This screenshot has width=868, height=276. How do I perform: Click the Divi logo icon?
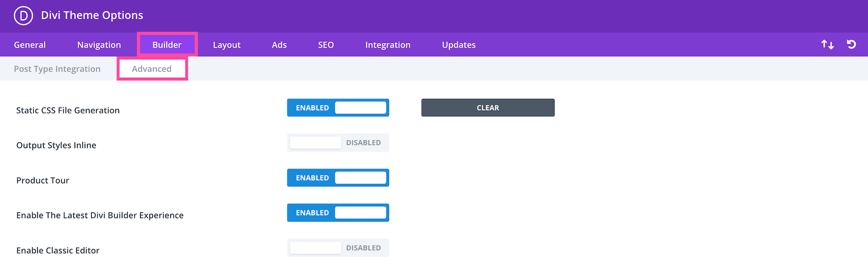point(23,15)
